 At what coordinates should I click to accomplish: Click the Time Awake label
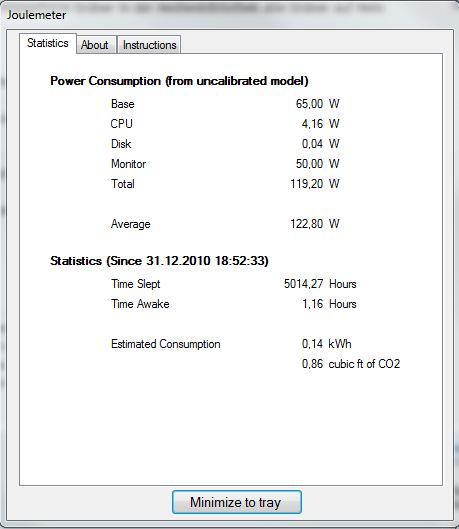click(x=140, y=304)
